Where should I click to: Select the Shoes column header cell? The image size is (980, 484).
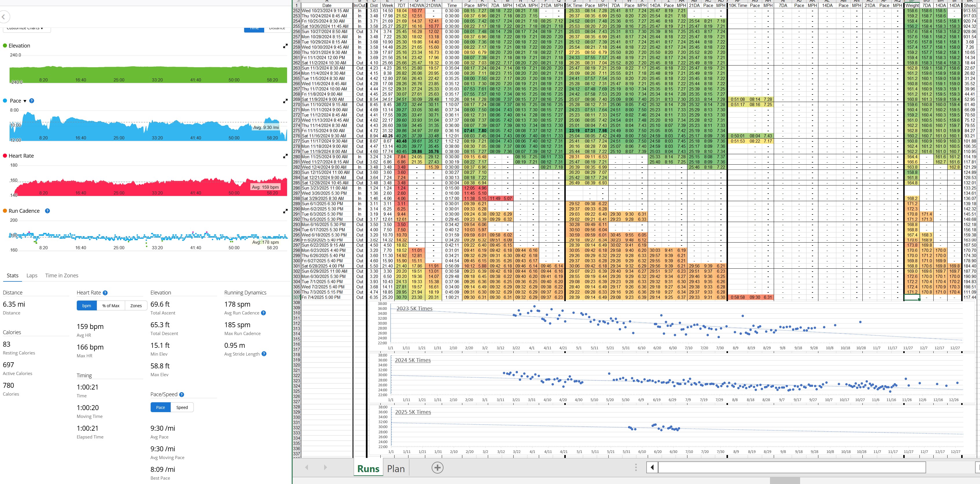click(969, 5)
